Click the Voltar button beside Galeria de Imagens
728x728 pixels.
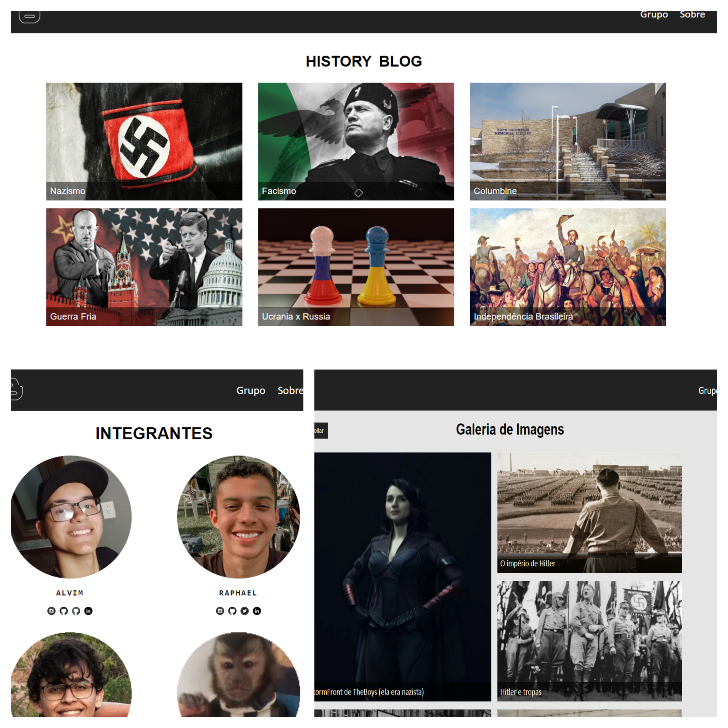321,431
